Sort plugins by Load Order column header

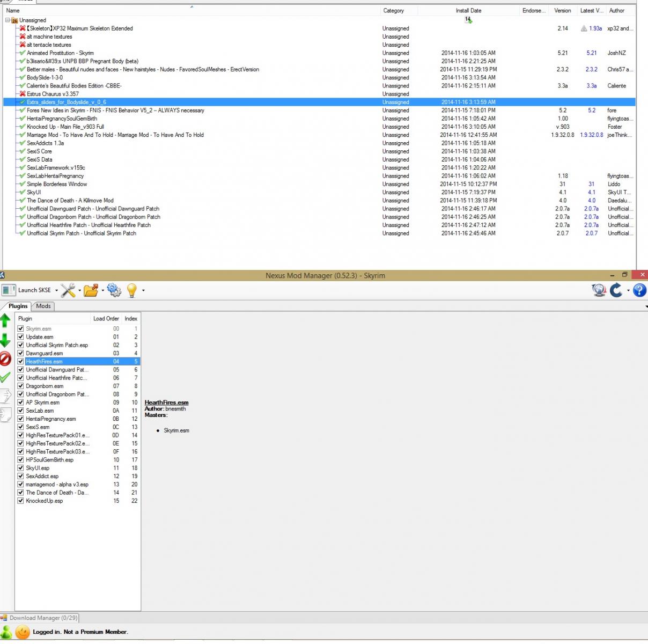[106, 318]
